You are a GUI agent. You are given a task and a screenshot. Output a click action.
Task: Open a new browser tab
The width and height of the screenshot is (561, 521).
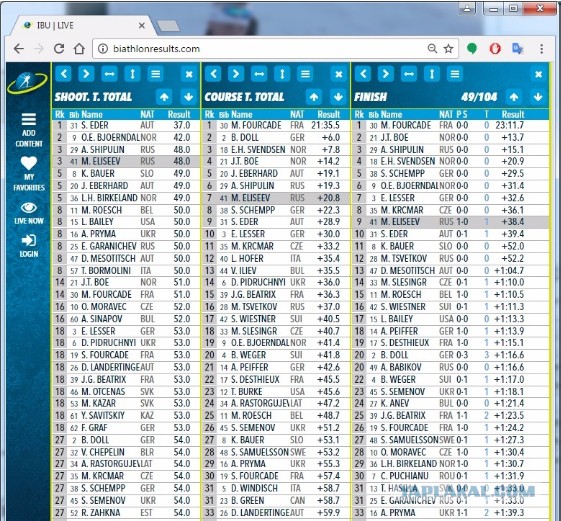tap(168, 26)
